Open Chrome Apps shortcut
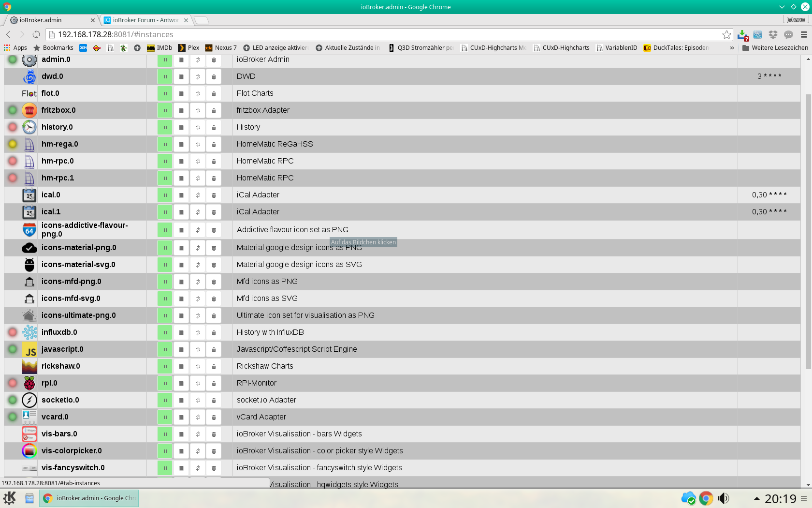The image size is (812, 508). coord(15,47)
